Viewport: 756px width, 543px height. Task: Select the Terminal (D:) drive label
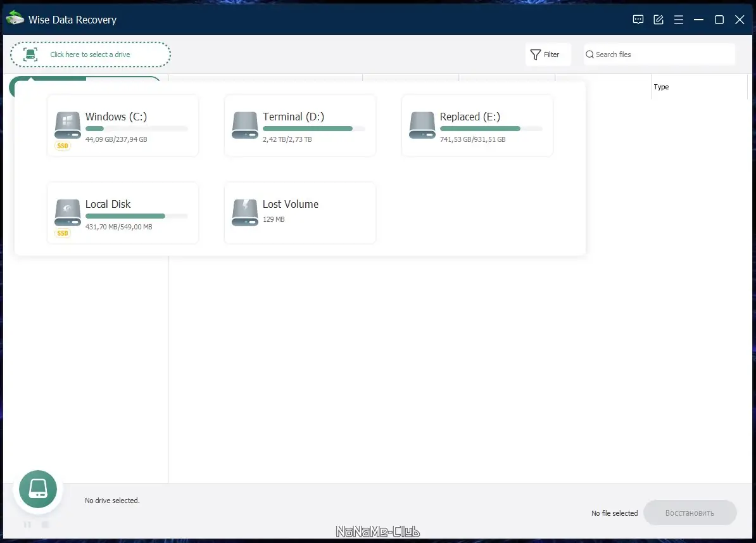coord(293,117)
